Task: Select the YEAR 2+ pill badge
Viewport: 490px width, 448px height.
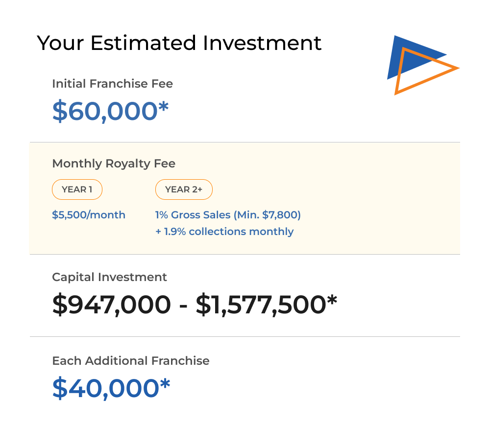Action: click(x=184, y=189)
